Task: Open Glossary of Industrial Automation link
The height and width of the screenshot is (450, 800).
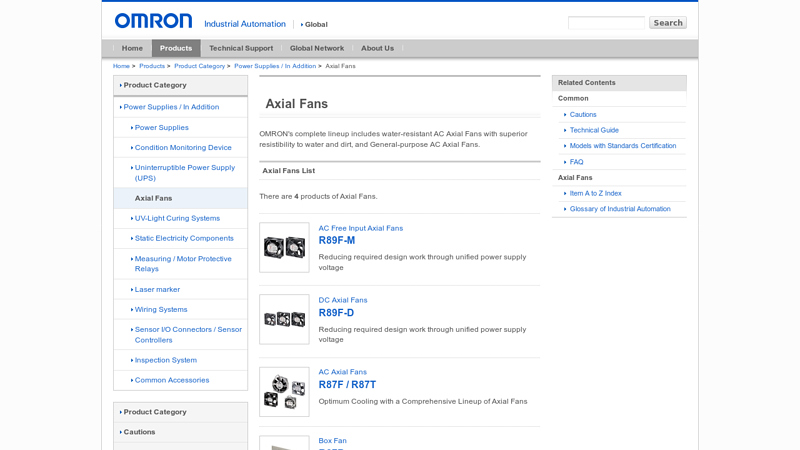Action: [620, 209]
